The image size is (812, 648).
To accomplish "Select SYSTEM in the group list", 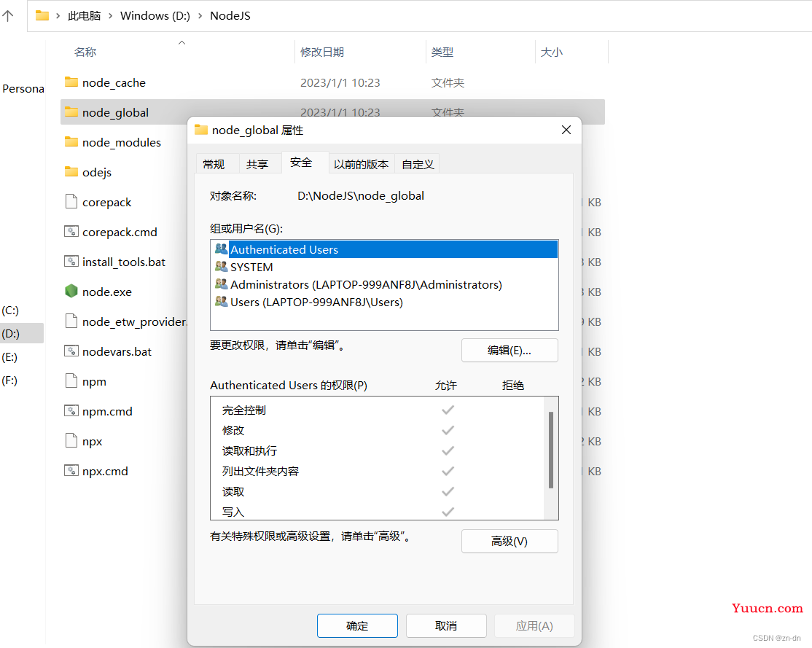I will [x=386, y=267].
